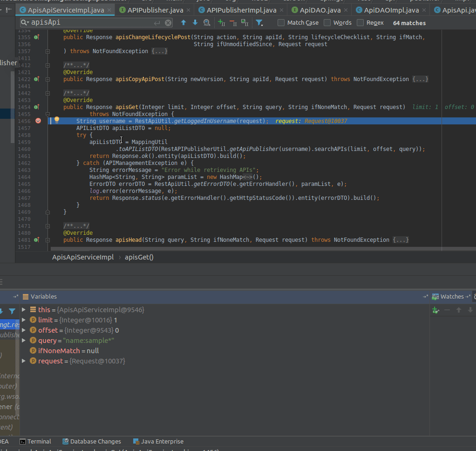Switch to ApisApiServiceImpl.java tab
This screenshot has width=476, height=451.
[x=66, y=10]
